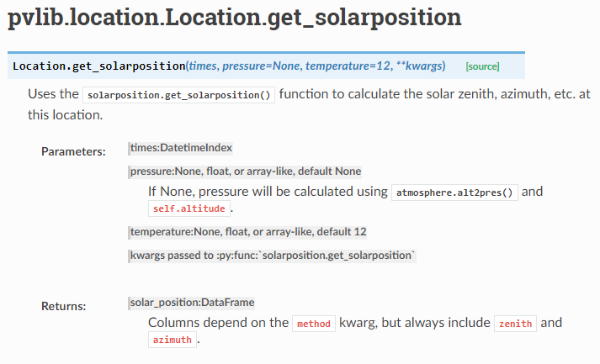This screenshot has width=600, height=364.
Task: Click the solar_position:DataFrame return entry
Action: pyautogui.click(x=192, y=302)
